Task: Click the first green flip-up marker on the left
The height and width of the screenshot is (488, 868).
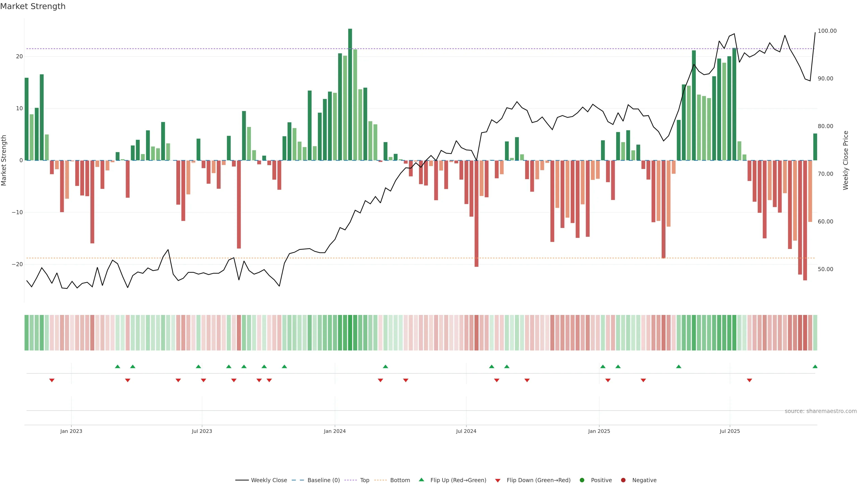Action: tap(118, 366)
